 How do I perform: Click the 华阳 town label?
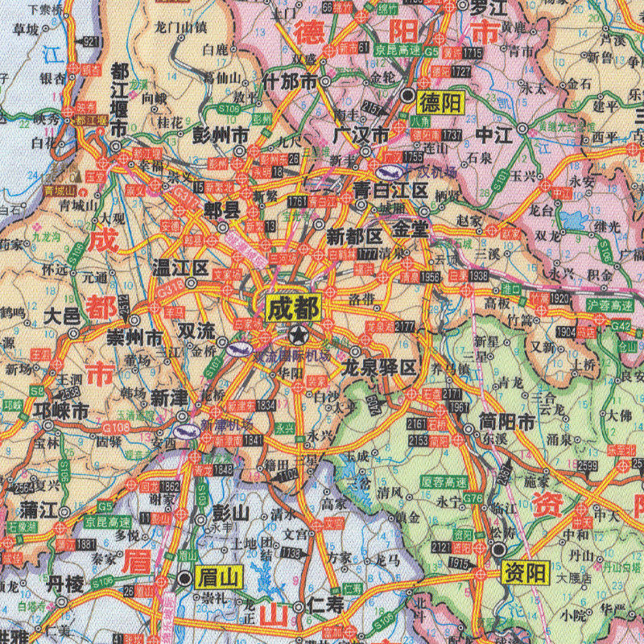pyautogui.click(x=291, y=373)
